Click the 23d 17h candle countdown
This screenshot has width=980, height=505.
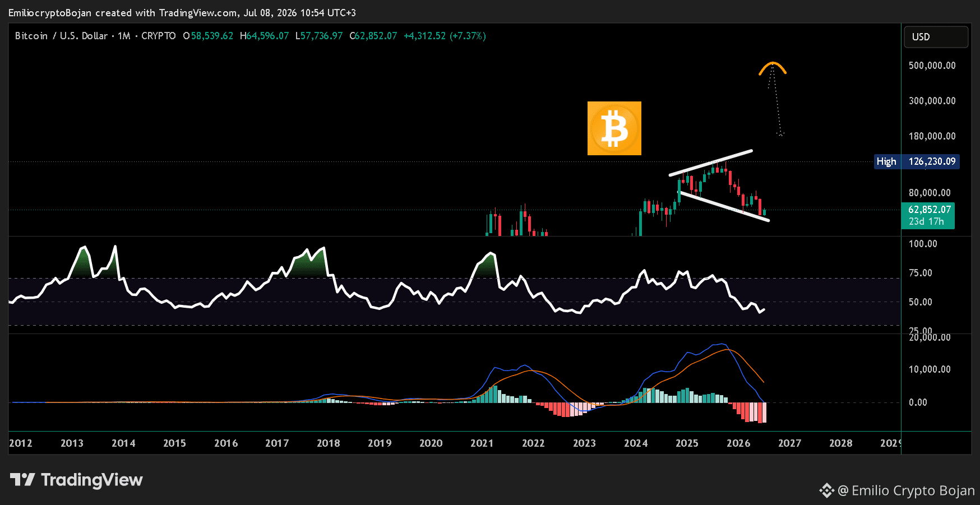click(x=926, y=222)
